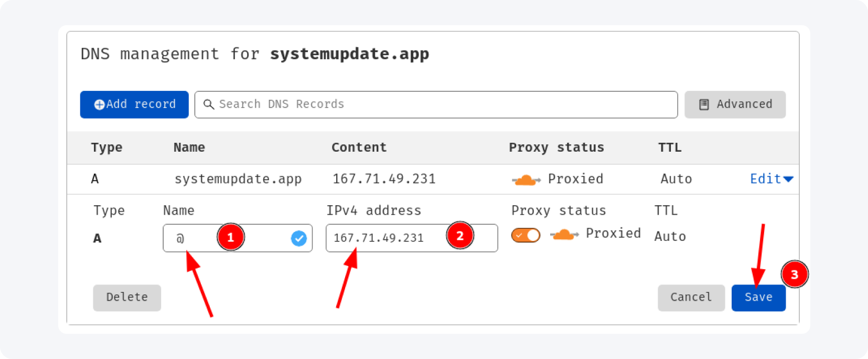Click the IPv4 address input field

click(x=388, y=238)
